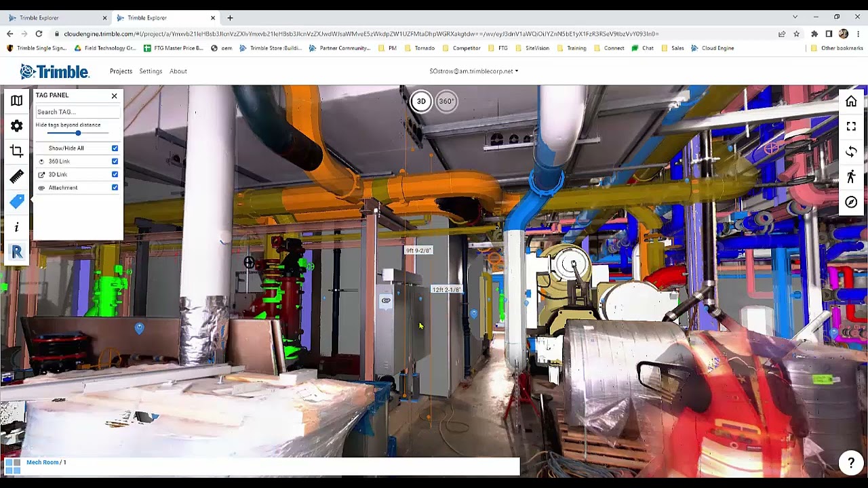The image size is (868, 488).
Task: Open the Partner Community bookmark
Action: click(x=339, y=48)
